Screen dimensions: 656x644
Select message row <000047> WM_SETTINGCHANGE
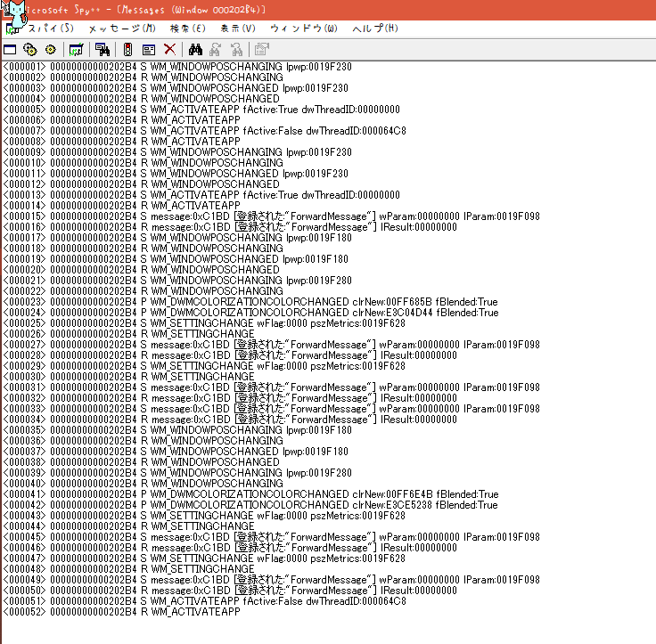(204, 558)
